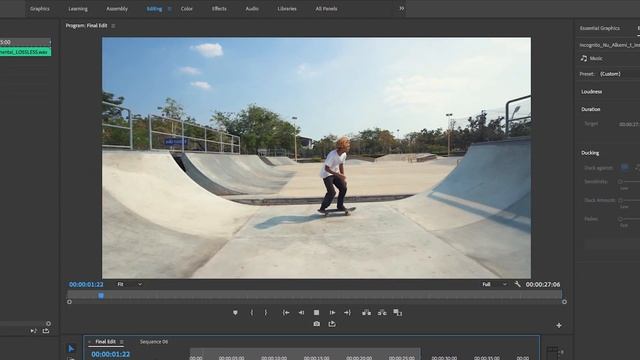Viewport: 640px width, 360px height.
Task: Toggle the Duck against dialogue icon
Action: [624, 167]
